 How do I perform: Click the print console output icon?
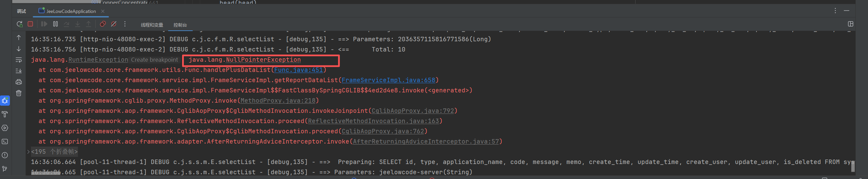tap(19, 82)
